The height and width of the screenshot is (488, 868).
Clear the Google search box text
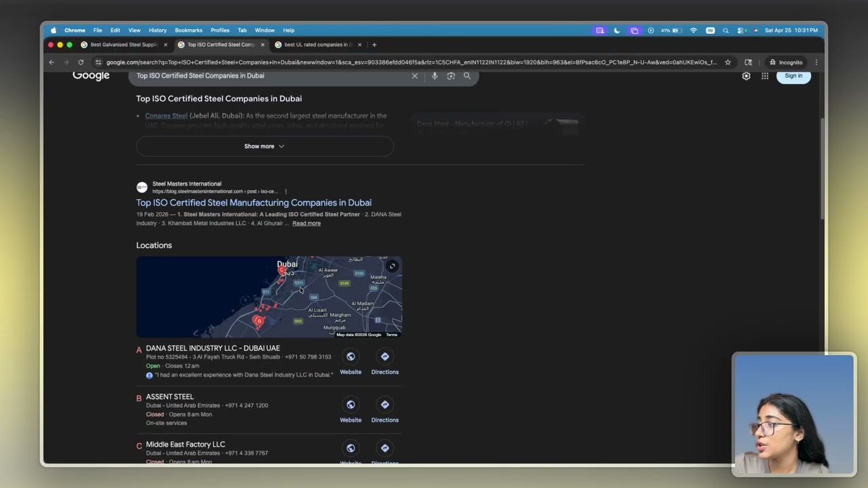415,76
